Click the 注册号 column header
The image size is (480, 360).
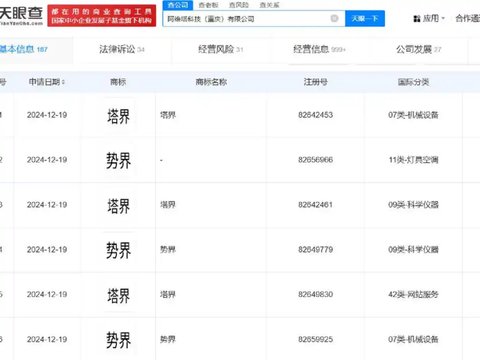click(315, 82)
